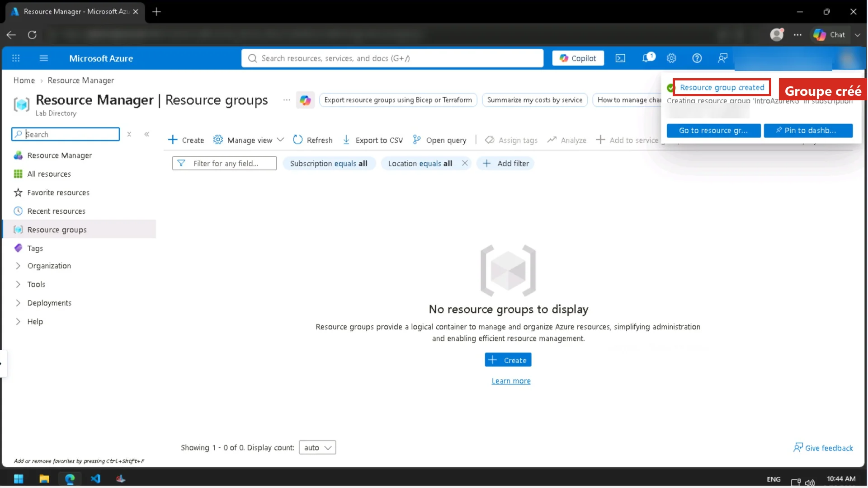Click Refresh in the command bar
This screenshot has width=868, height=488.
point(313,140)
